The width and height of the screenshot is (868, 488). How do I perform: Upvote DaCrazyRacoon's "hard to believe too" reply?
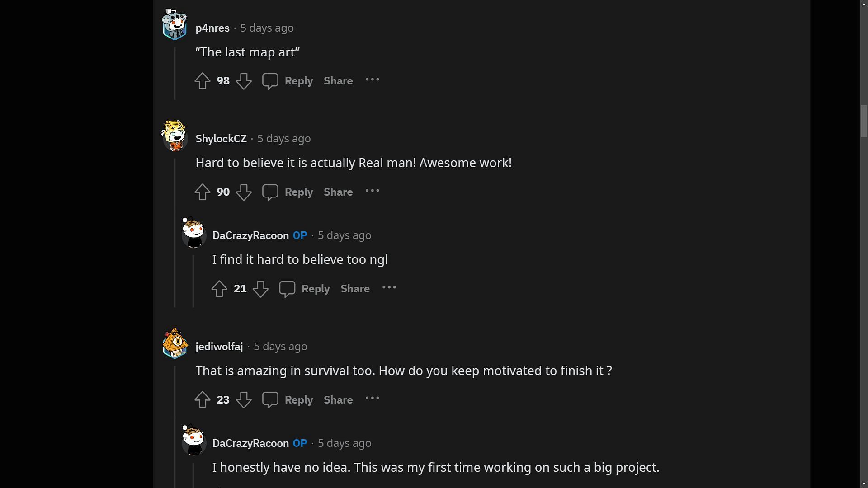[x=219, y=289]
